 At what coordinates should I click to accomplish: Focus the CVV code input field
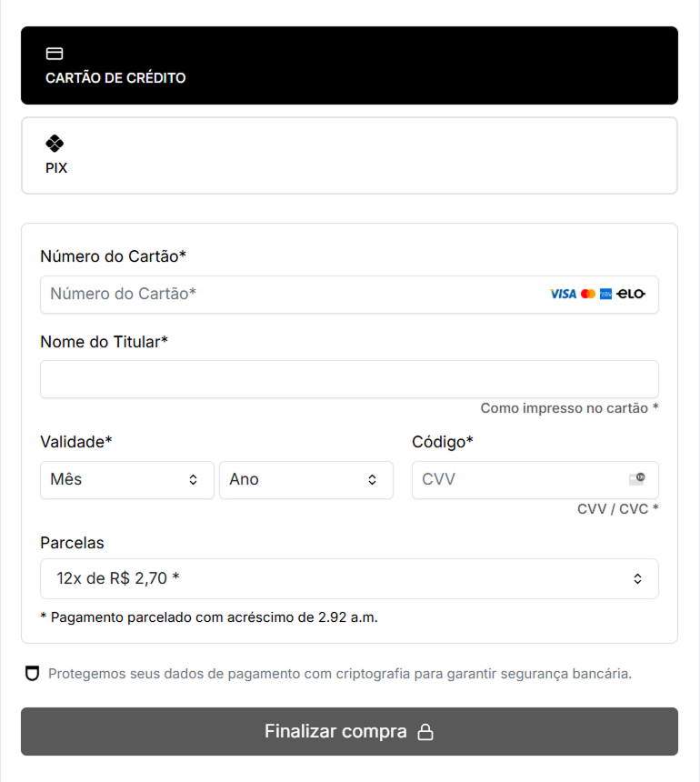[535, 480]
